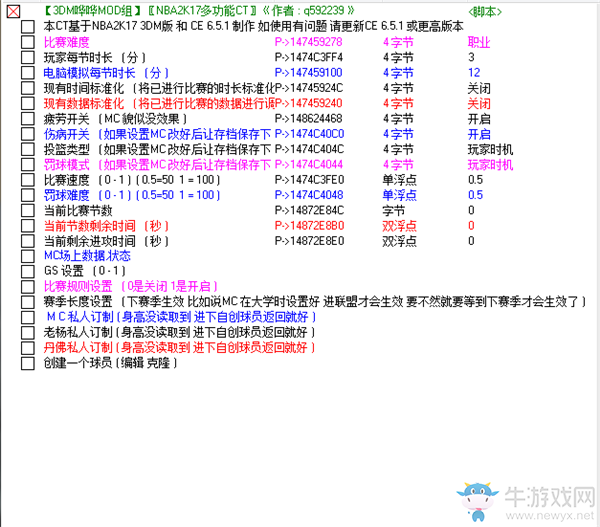Uncheck the 3DM MOD组 top script checkbox
Image resolution: width=600 pixels, height=527 pixels.
click(x=13, y=11)
